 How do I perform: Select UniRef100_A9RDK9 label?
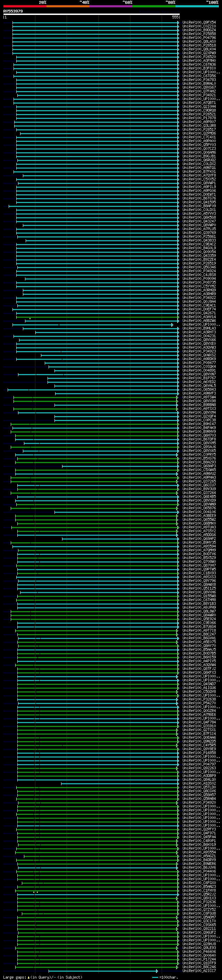(199, 359)
